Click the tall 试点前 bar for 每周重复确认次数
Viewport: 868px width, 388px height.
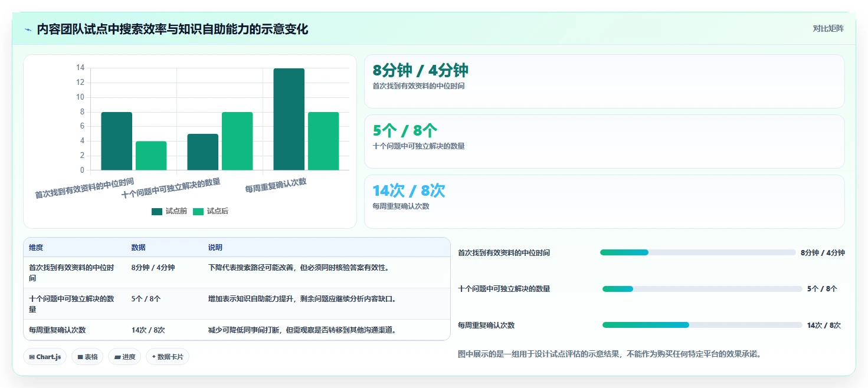point(289,119)
